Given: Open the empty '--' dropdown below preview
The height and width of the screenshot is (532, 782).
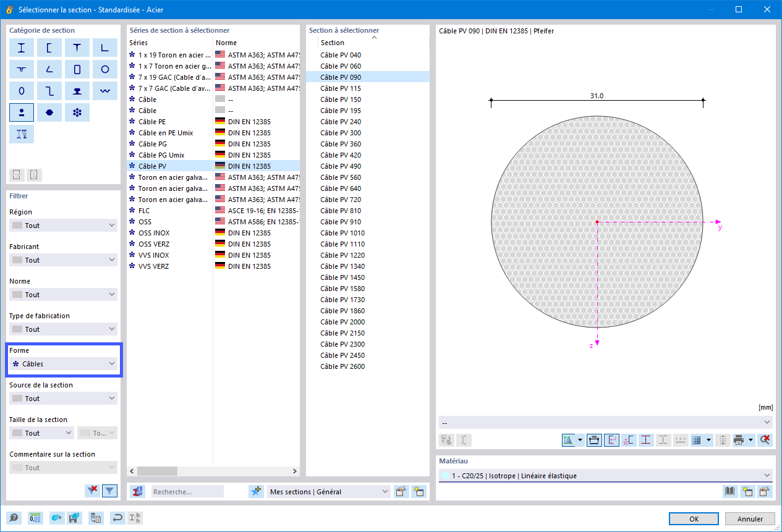Looking at the screenshot, I should coord(606,423).
